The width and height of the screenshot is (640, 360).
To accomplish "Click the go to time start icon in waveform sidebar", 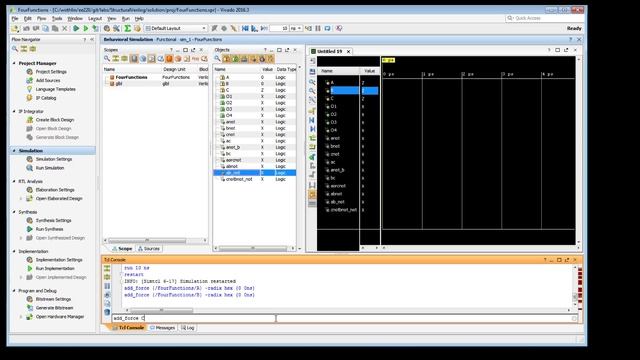I will point(312,120).
